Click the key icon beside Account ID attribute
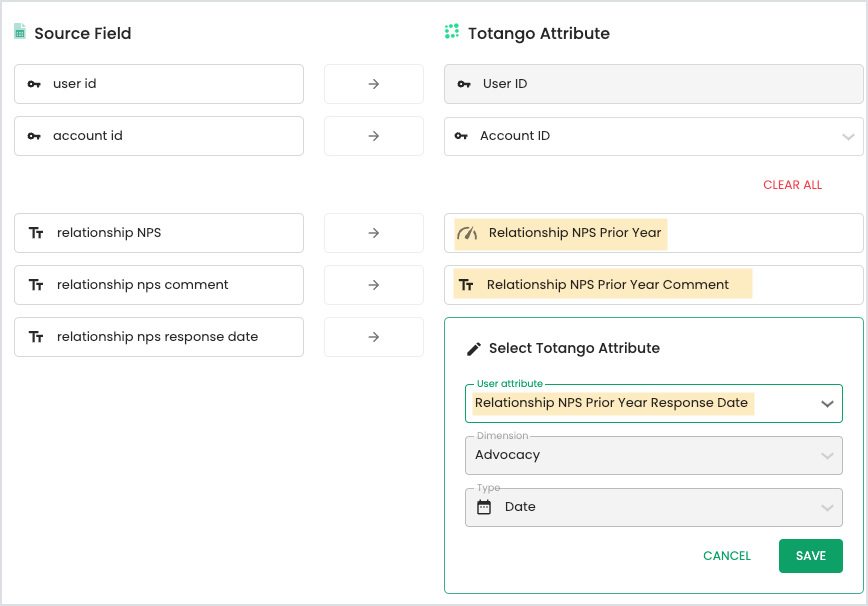This screenshot has height=606, width=868. 461,136
